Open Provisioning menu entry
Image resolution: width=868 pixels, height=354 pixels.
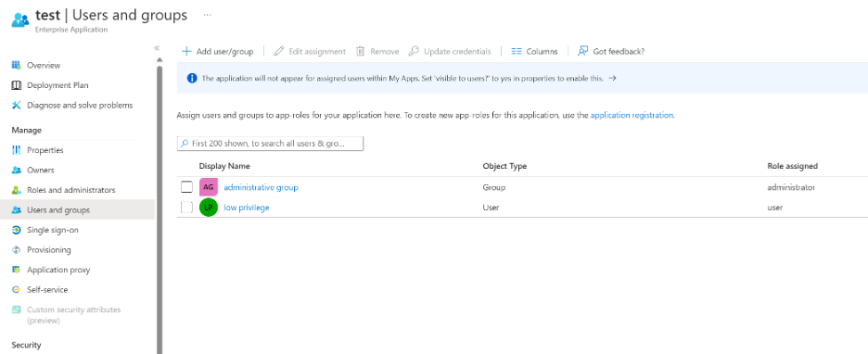[49, 250]
